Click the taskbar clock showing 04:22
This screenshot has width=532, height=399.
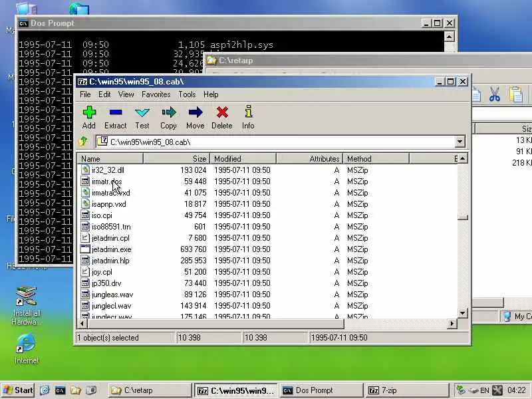coord(517,390)
